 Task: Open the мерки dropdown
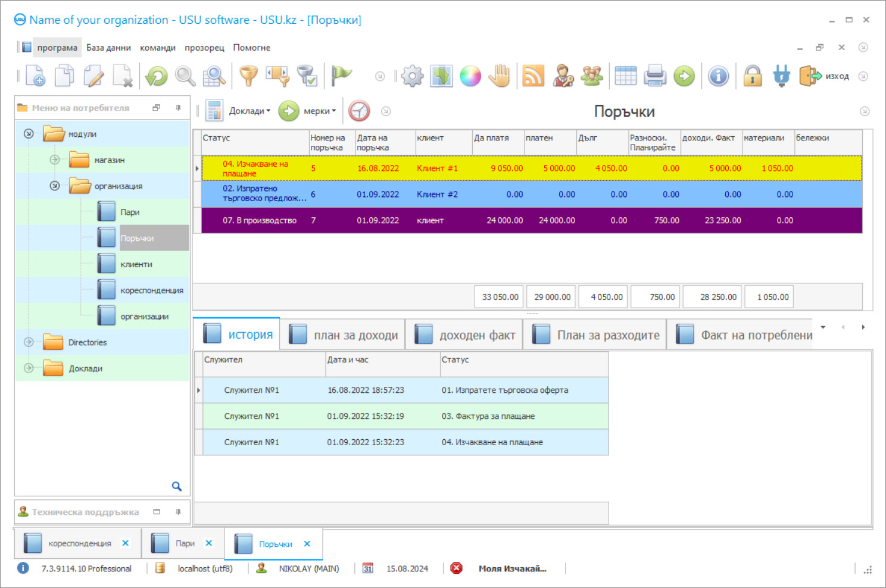coord(319,111)
